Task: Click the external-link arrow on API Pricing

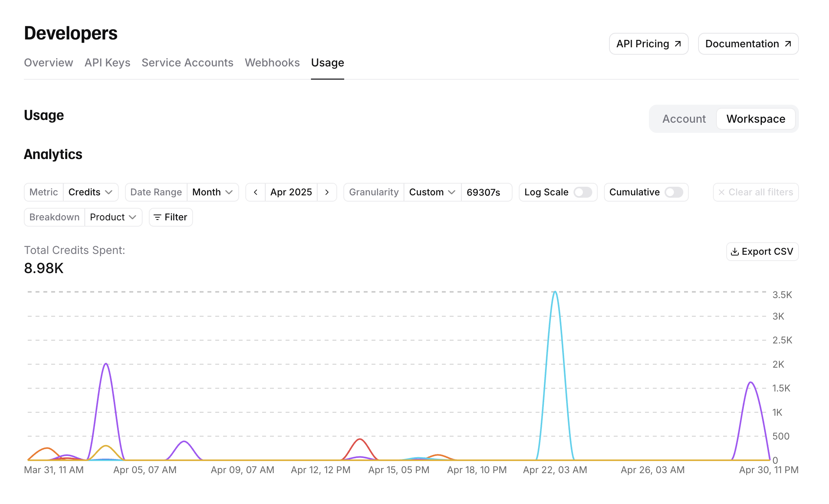Action: pyautogui.click(x=677, y=44)
